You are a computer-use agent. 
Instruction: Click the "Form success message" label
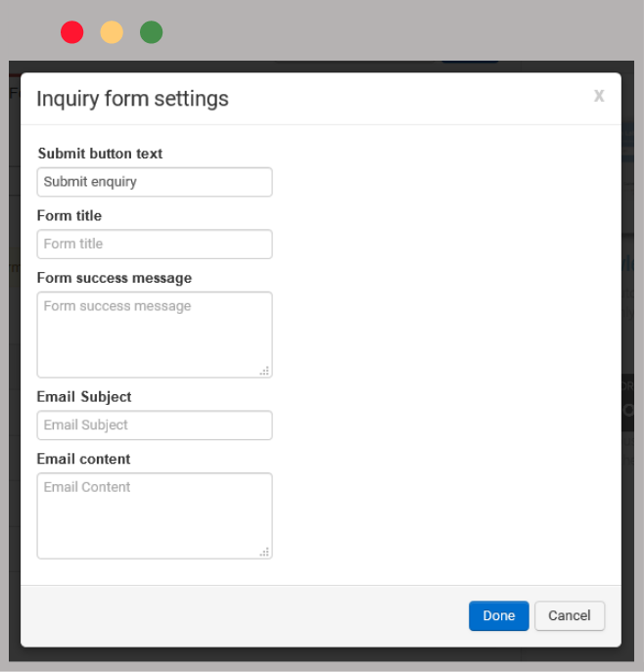pyautogui.click(x=115, y=278)
